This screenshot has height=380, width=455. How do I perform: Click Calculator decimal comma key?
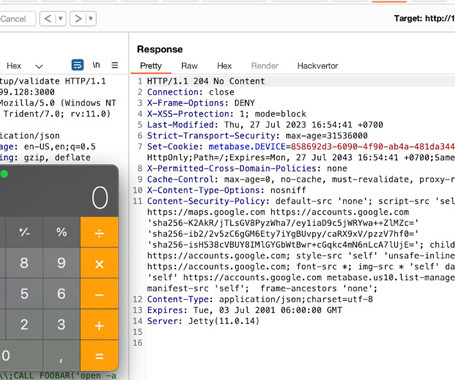tap(61, 356)
